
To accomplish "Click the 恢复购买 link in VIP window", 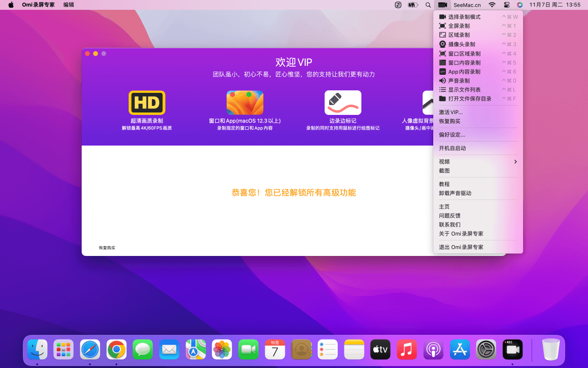I will pyautogui.click(x=107, y=248).
